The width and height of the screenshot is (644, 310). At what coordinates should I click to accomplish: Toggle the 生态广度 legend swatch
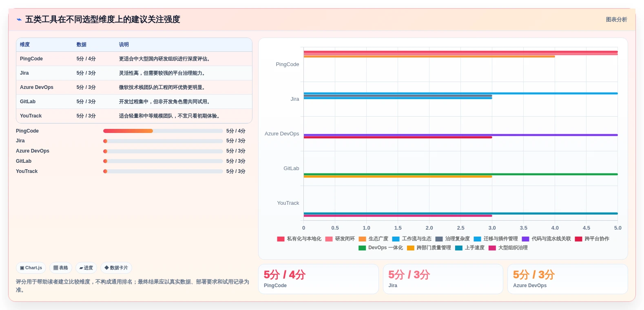(362, 239)
